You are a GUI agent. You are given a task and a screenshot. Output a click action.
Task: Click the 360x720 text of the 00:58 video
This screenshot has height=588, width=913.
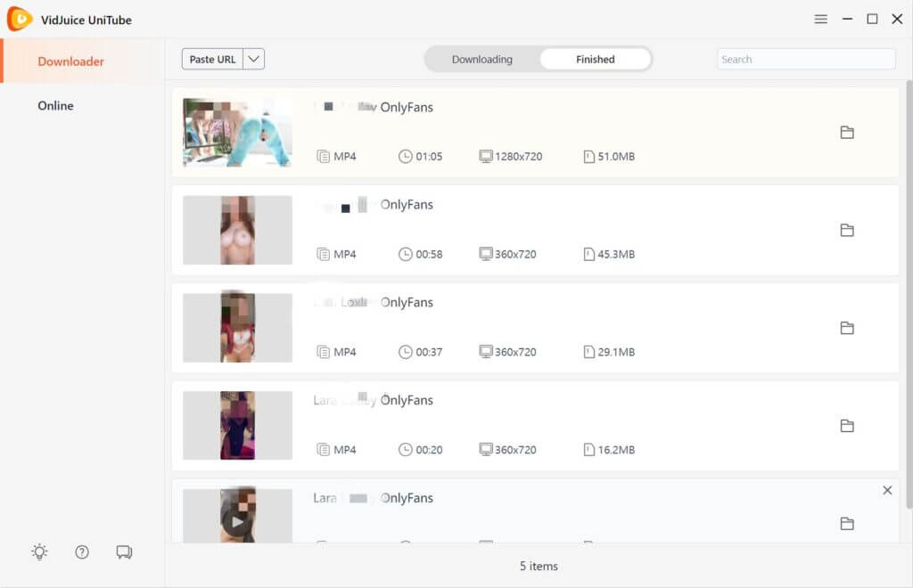click(x=515, y=254)
